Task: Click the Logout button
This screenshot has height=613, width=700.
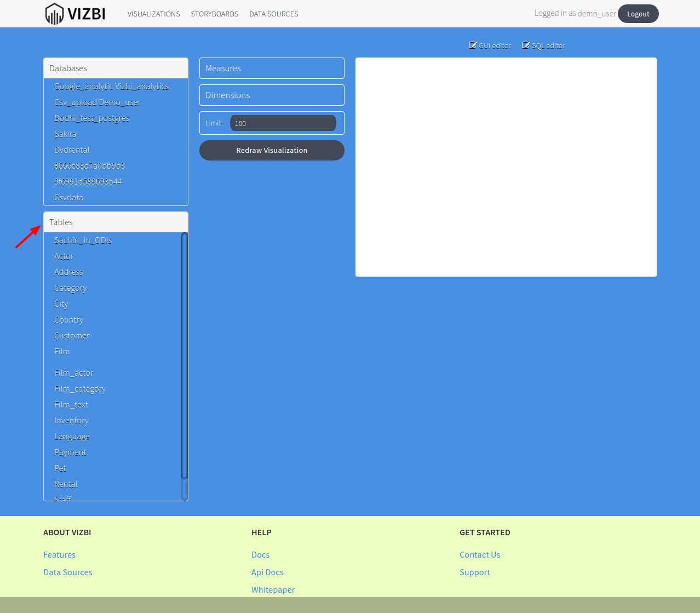Action: [638, 14]
